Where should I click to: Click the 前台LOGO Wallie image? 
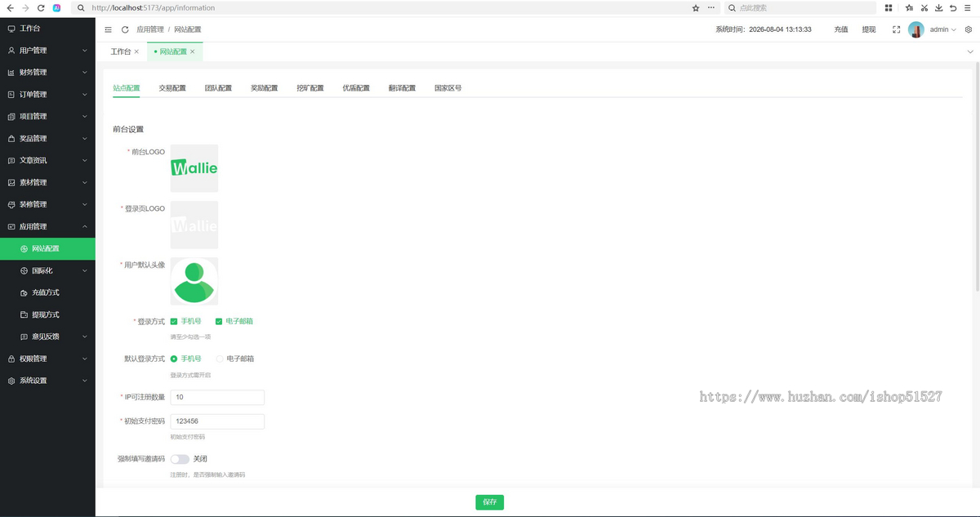coord(194,168)
